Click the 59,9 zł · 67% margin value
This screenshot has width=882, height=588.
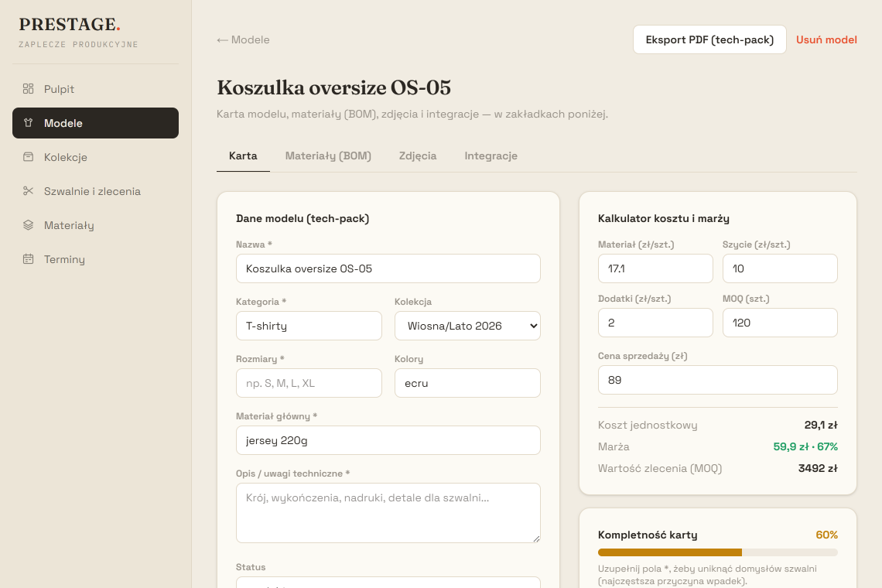tap(805, 446)
